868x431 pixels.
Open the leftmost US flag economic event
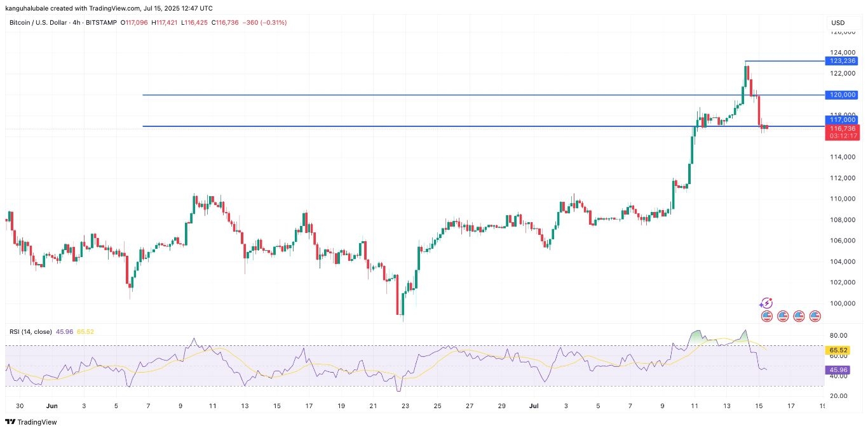tap(766, 315)
